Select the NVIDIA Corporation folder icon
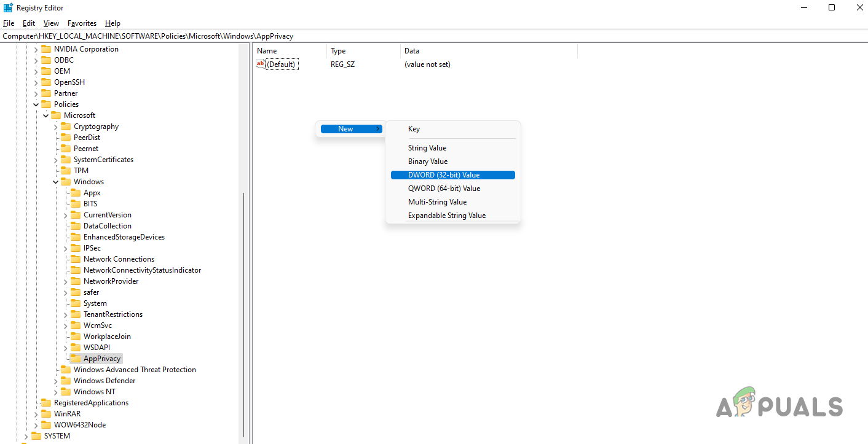Viewport: 868px width, 444px height. [46, 49]
